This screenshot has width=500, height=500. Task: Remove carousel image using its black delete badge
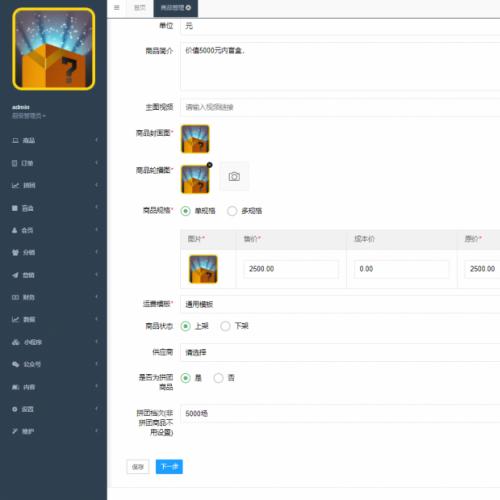coord(209,165)
